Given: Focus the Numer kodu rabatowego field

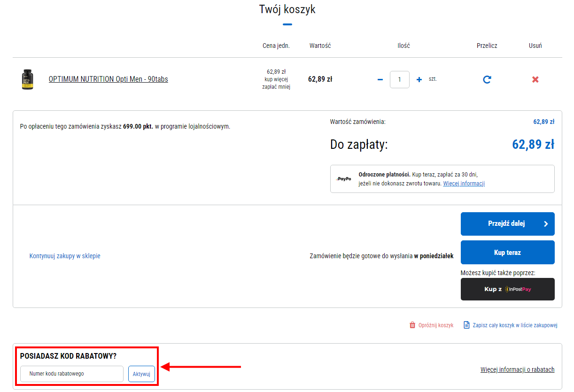Looking at the screenshot, I should point(72,374).
